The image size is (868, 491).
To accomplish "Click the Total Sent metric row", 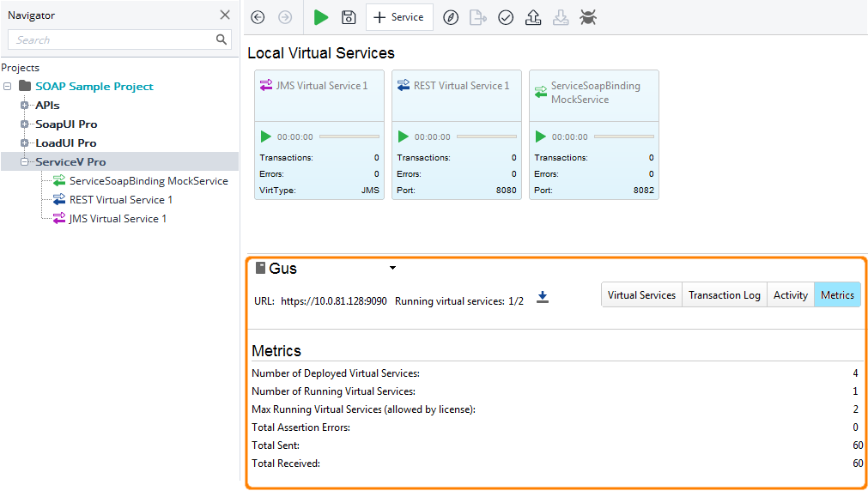I will [557, 446].
